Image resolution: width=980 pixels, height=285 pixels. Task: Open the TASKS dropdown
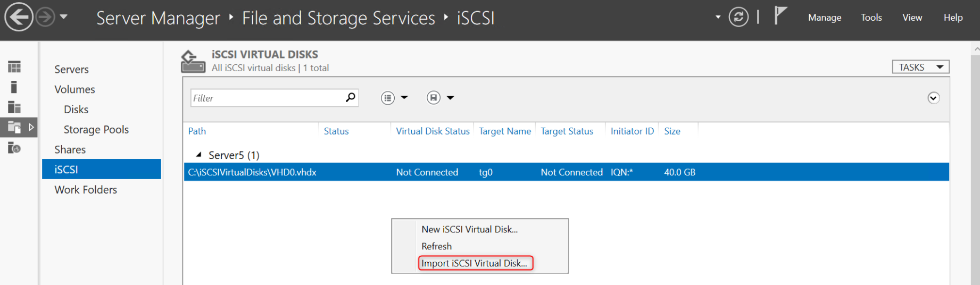tap(920, 67)
